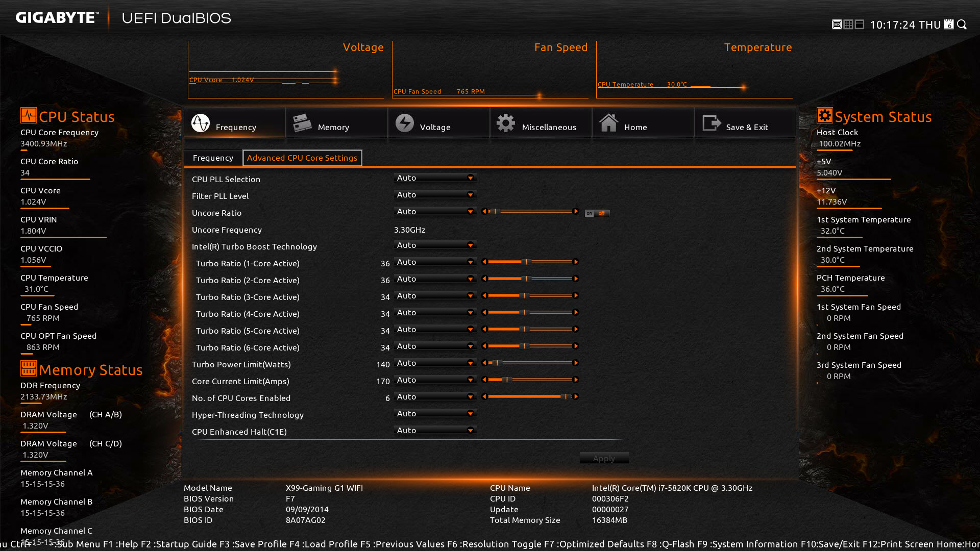Click the Apply button

point(604,458)
